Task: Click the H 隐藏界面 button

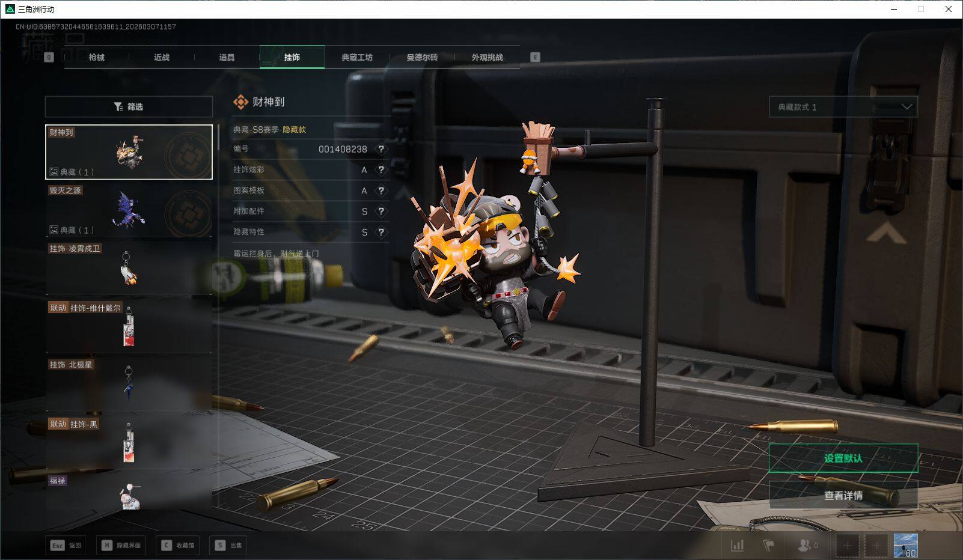Action: pos(121,546)
